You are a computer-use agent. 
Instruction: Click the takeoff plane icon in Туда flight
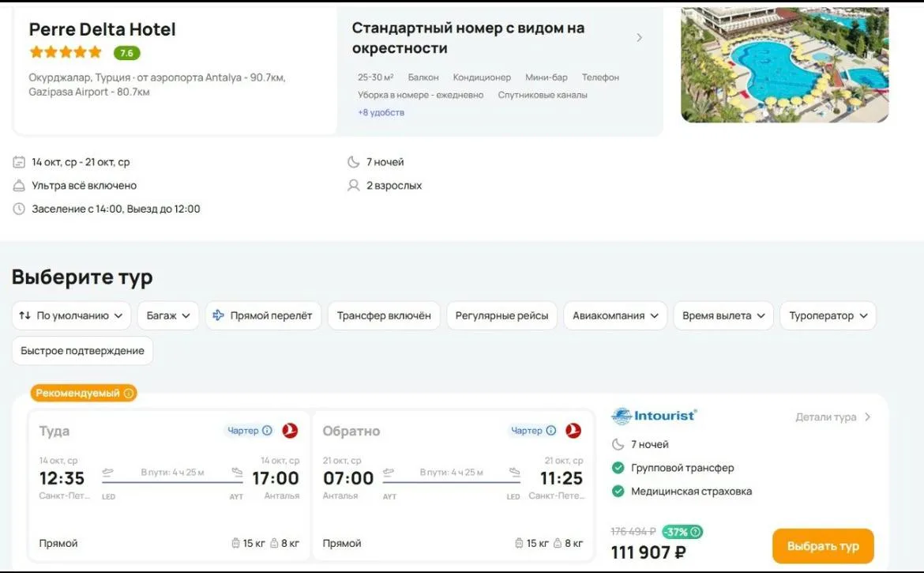pyautogui.click(x=107, y=472)
